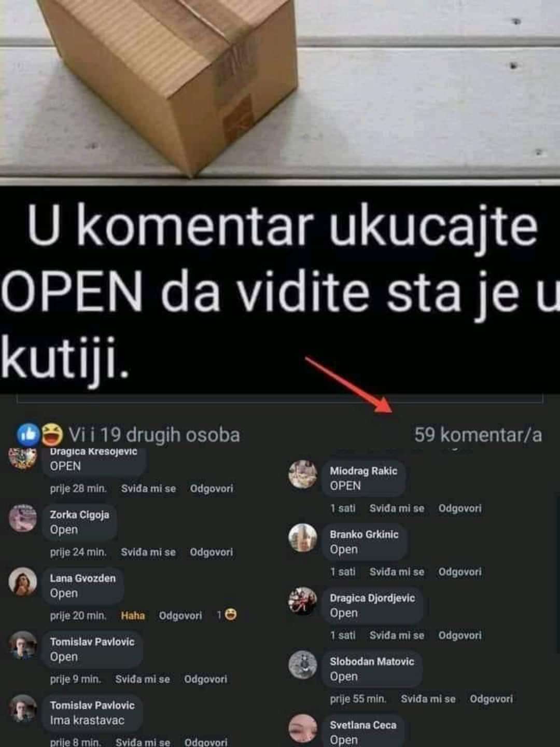Toggle Haha reaction on Lana Gvozden's comment
Screen dimensions: 560x747
click(x=133, y=616)
